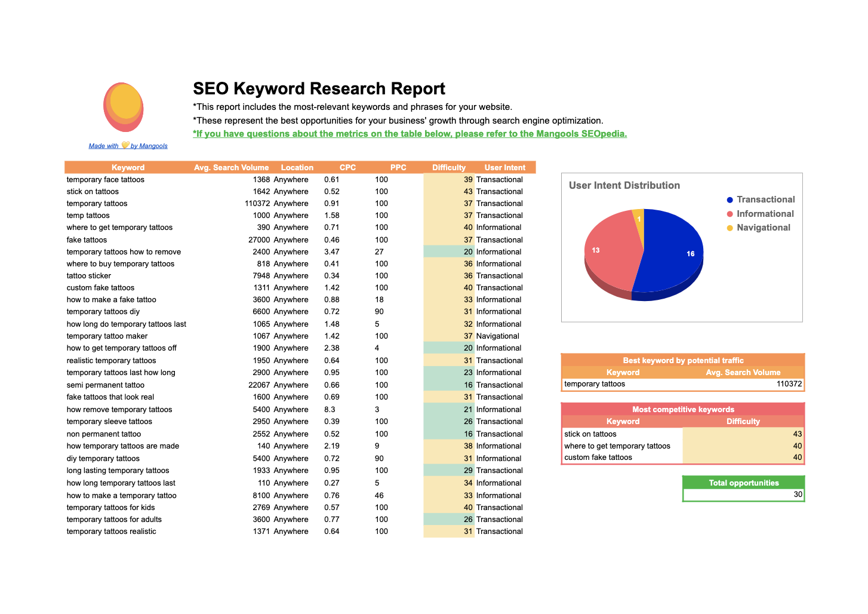Click the Difficulty column header in main table
The image size is (868, 614).
coord(449,168)
